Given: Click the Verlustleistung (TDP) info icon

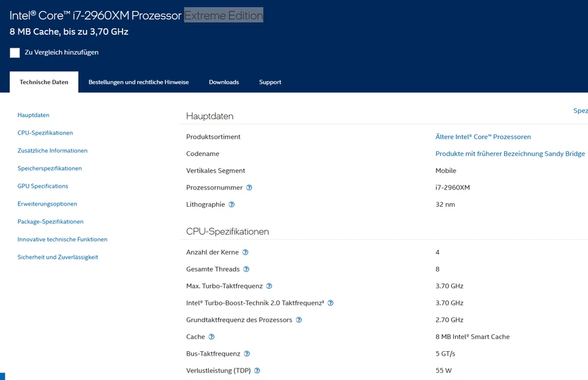Looking at the screenshot, I should pyautogui.click(x=257, y=370).
